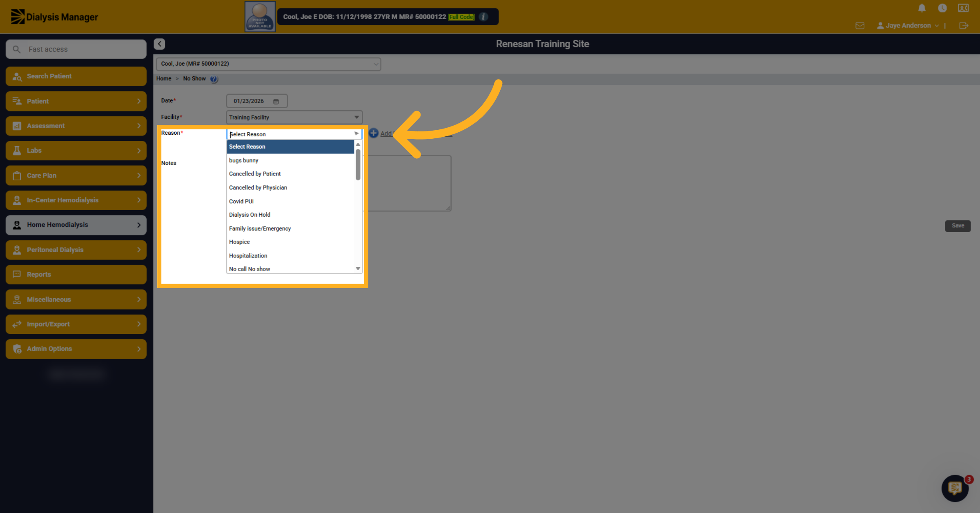Open Reports from sidebar
This screenshot has height=513, width=980.
pos(76,274)
